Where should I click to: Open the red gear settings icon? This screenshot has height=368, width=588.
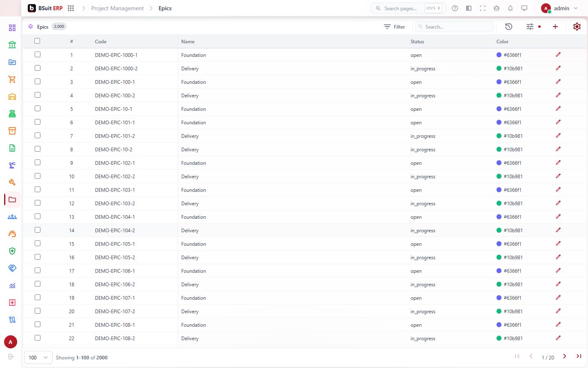tap(577, 27)
